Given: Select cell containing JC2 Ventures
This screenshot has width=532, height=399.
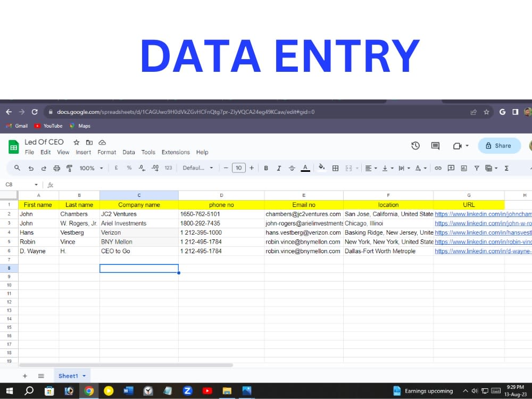Looking at the screenshot, I should coord(139,214).
